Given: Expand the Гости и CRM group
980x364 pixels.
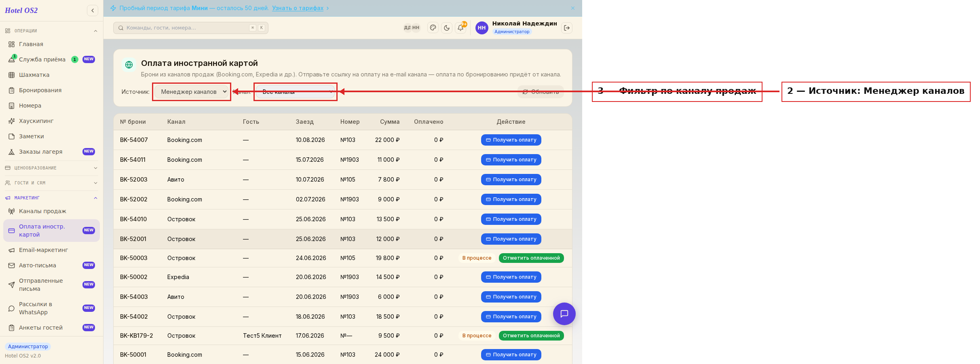Looking at the screenshot, I should coord(51,183).
